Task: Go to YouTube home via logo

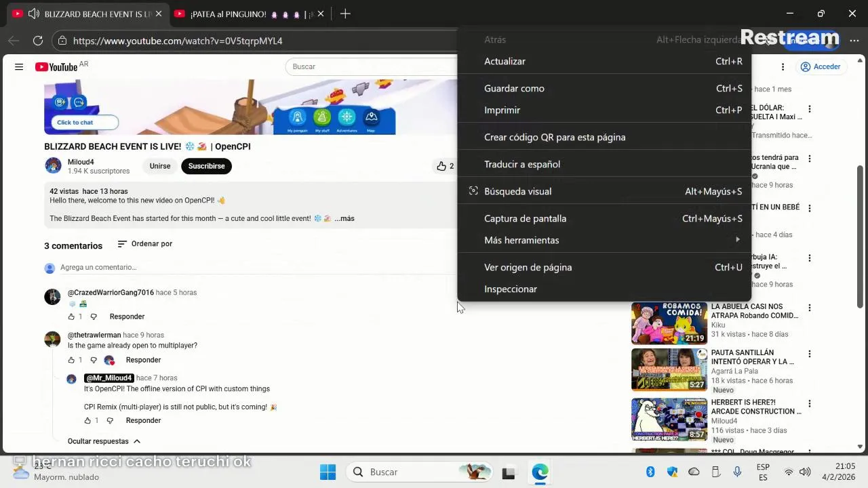Action: click(x=56, y=66)
